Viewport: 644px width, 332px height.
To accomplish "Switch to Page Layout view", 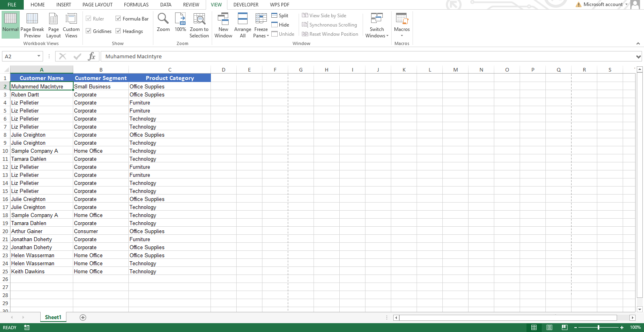I will (x=54, y=25).
